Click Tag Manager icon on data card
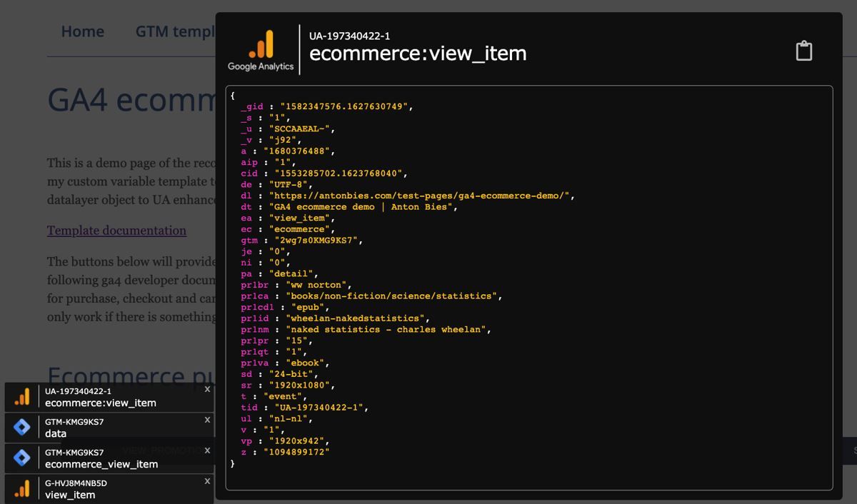The height and width of the screenshot is (504, 857). [22, 428]
